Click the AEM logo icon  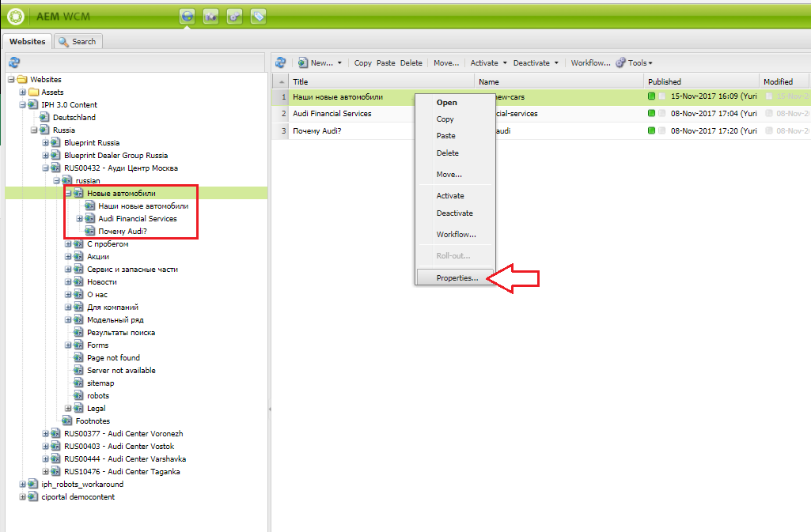pos(16,17)
